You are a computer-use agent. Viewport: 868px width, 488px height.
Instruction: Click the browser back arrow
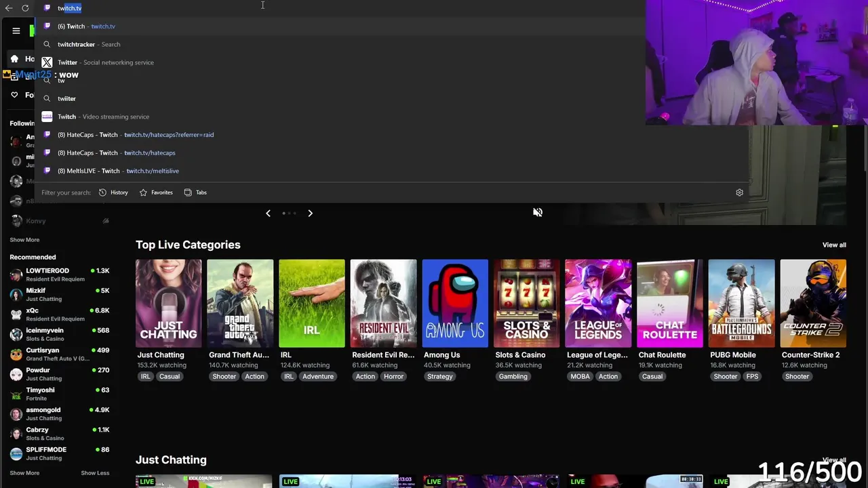(9, 8)
